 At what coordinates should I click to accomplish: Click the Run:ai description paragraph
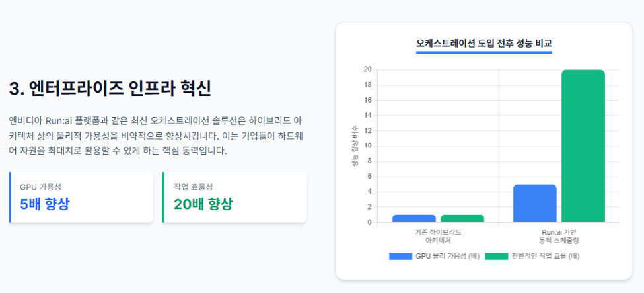(156, 136)
